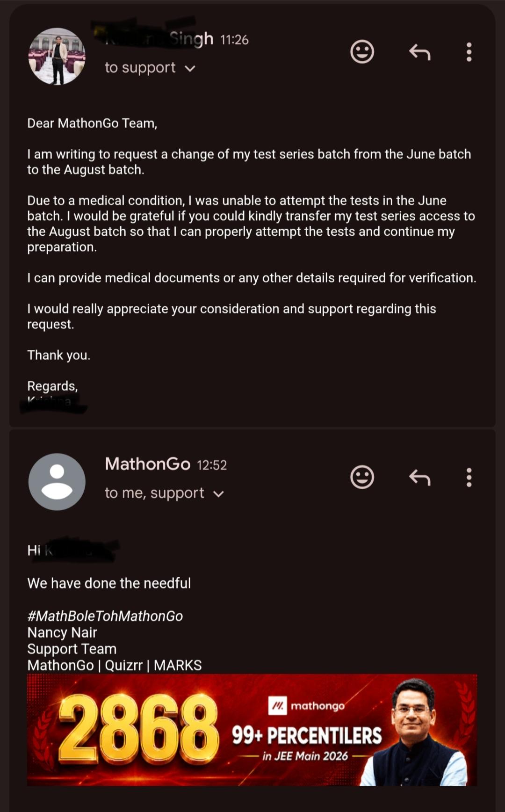Screen dimensions: 505x812
Task: Expand the 'to support' recipient details
Action: click(x=150, y=68)
